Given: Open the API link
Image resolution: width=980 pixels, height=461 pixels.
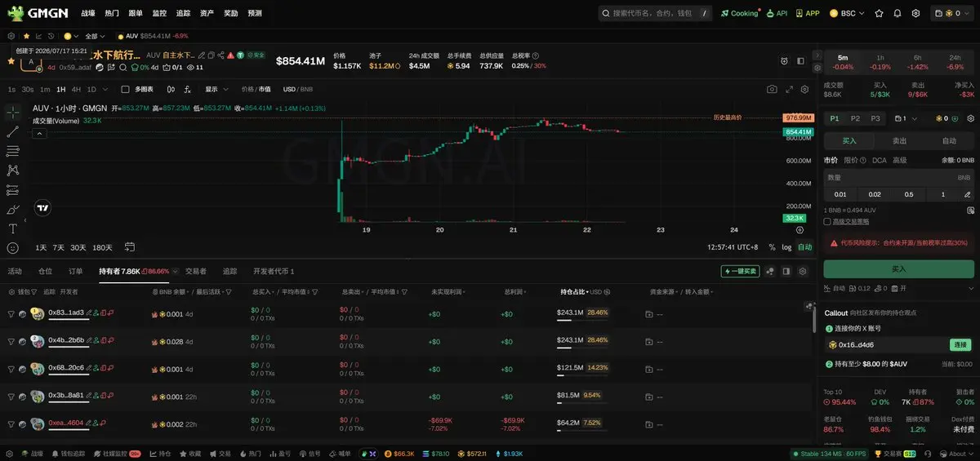Looking at the screenshot, I should pos(777,13).
